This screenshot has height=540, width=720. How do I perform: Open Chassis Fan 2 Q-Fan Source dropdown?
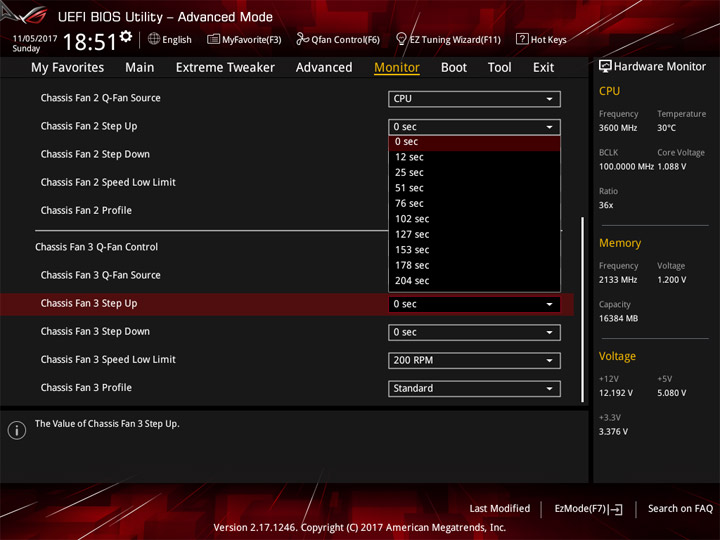coord(474,99)
